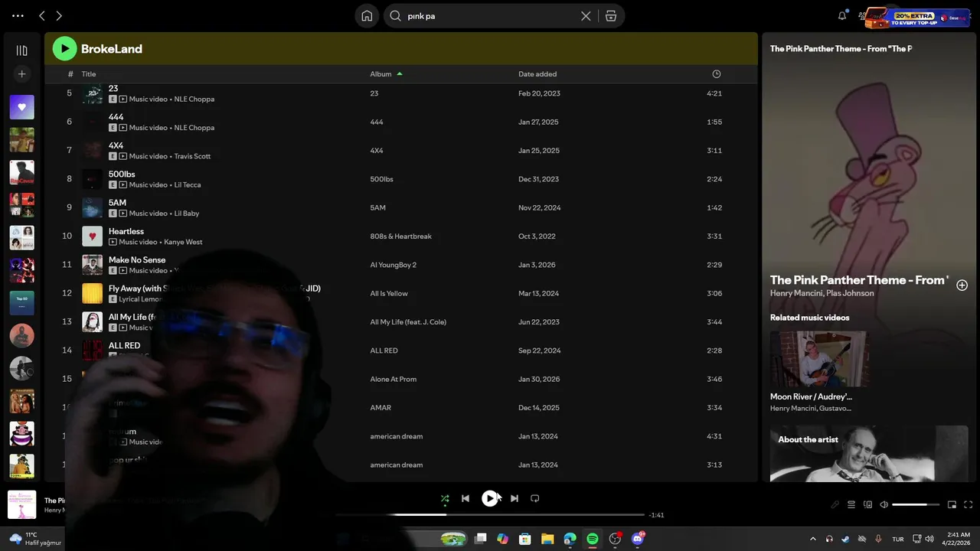Clear the search field with the X
Viewport: 980px width, 551px height.
click(586, 16)
